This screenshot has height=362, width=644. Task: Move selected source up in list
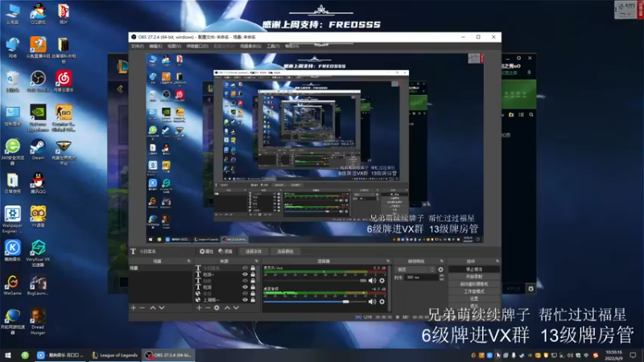pos(227,307)
